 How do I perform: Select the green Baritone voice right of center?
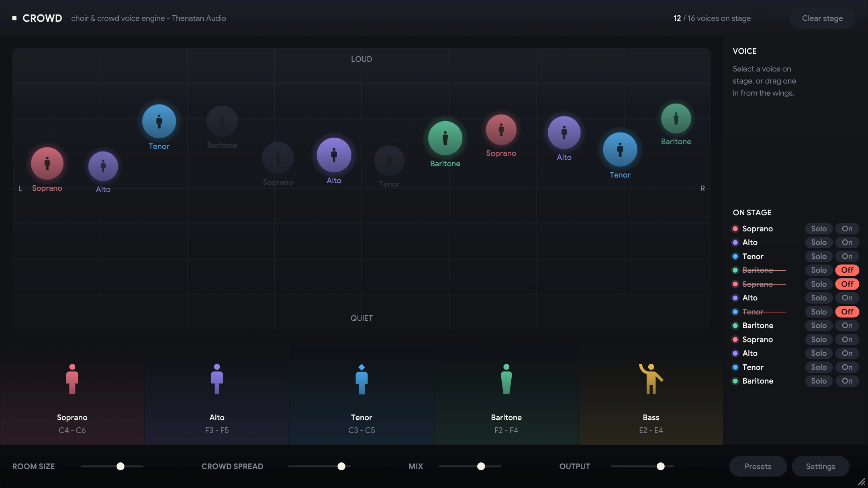point(445,138)
